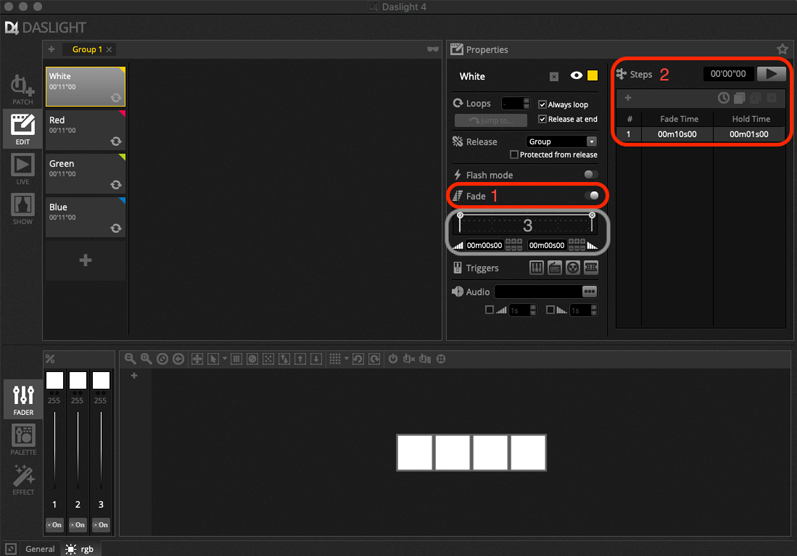Enable the audio fade-out checkbox
Image resolution: width=797 pixels, height=556 pixels.
550,310
